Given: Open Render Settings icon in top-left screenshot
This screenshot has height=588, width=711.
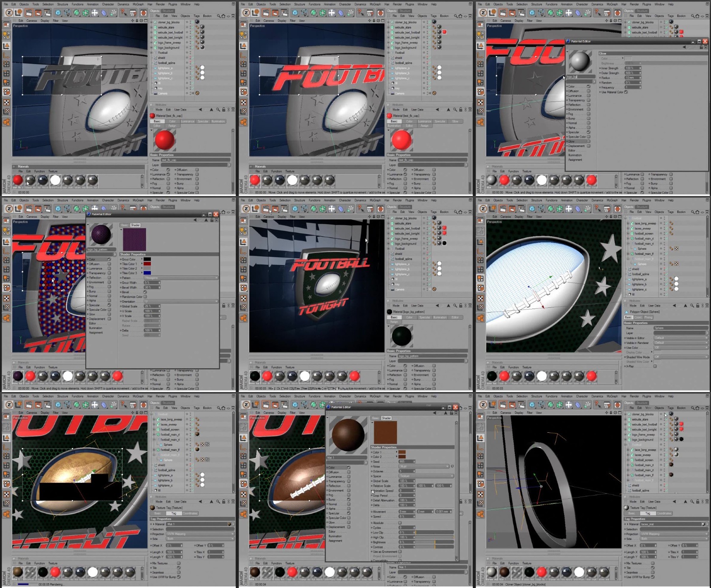Looking at the screenshot, I should (x=47, y=13).
